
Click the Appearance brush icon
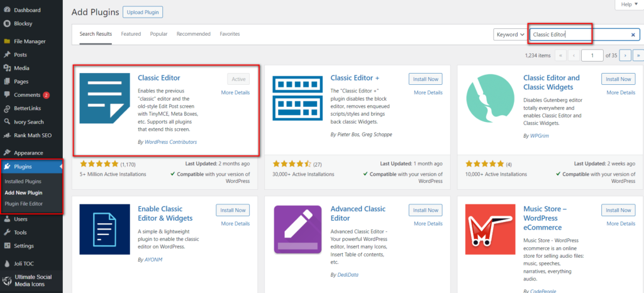[6, 153]
